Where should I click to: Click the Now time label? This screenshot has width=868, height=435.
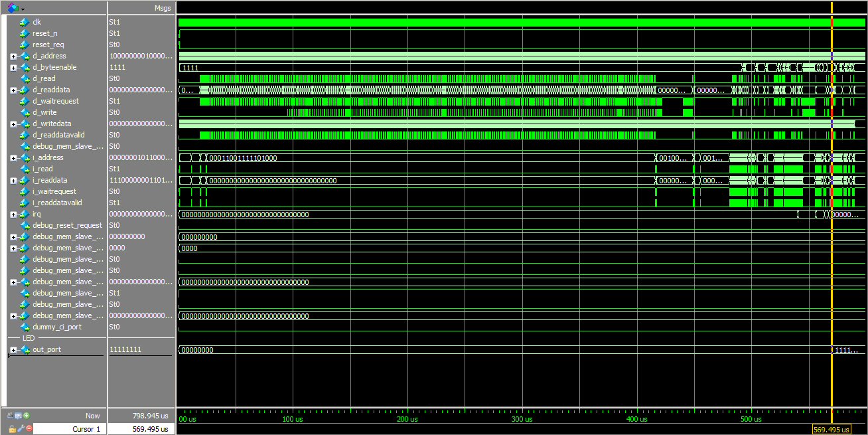click(92, 415)
